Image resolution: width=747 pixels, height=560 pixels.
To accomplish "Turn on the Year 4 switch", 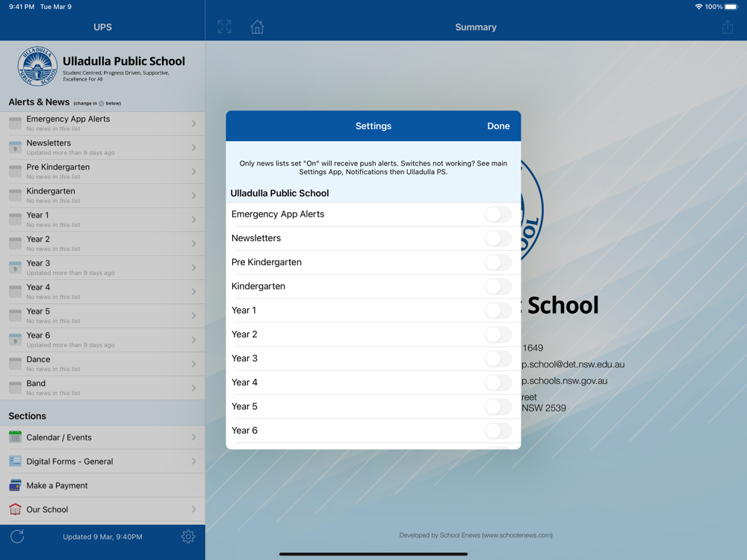I will (498, 382).
